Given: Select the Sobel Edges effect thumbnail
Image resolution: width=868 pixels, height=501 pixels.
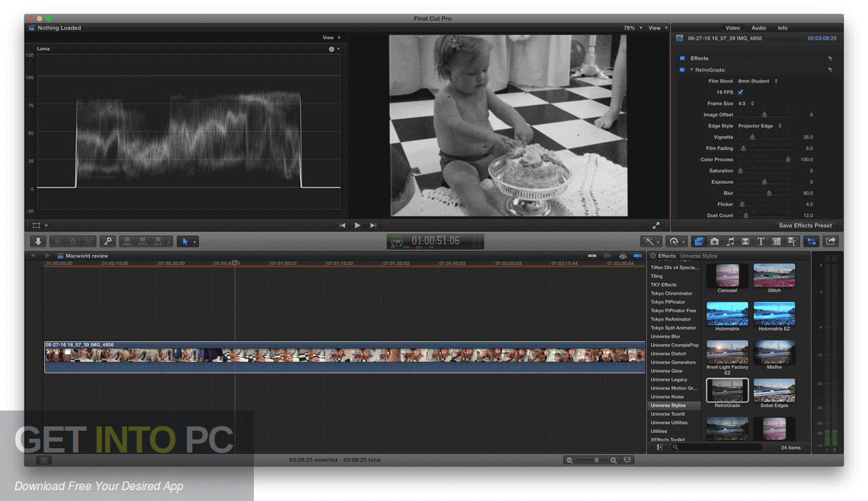Looking at the screenshot, I should click(774, 390).
